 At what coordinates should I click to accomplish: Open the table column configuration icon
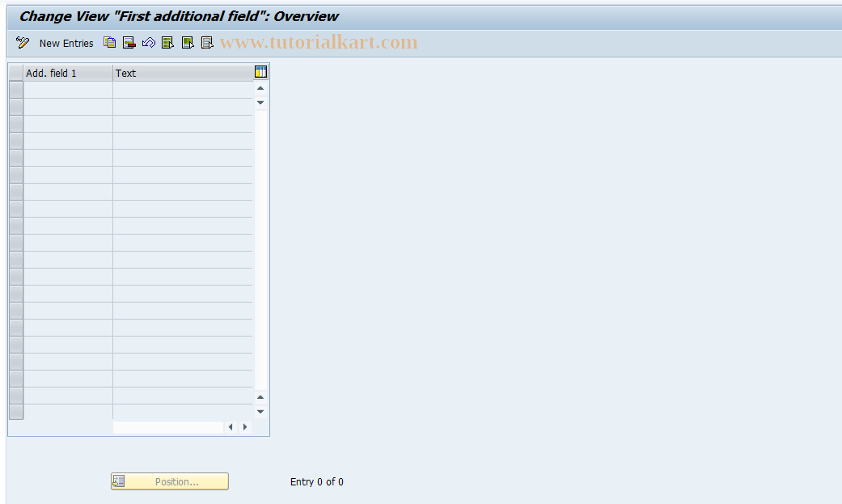260,72
